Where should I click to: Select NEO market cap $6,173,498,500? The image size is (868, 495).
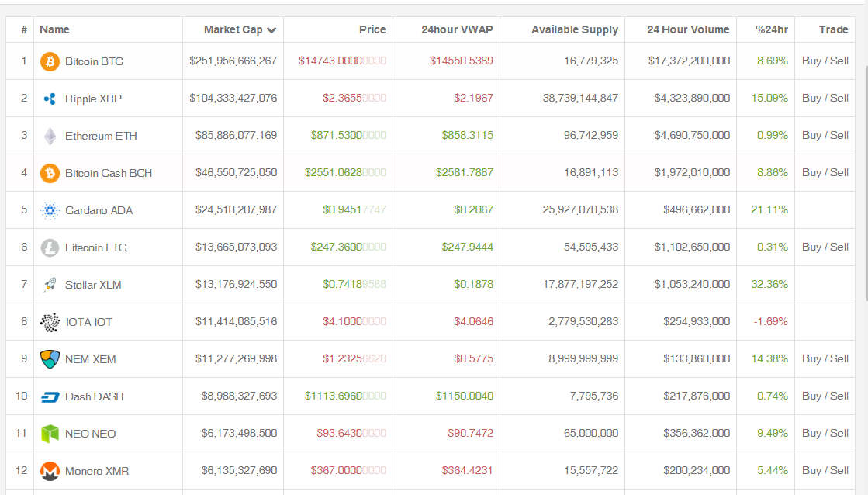tap(239, 433)
